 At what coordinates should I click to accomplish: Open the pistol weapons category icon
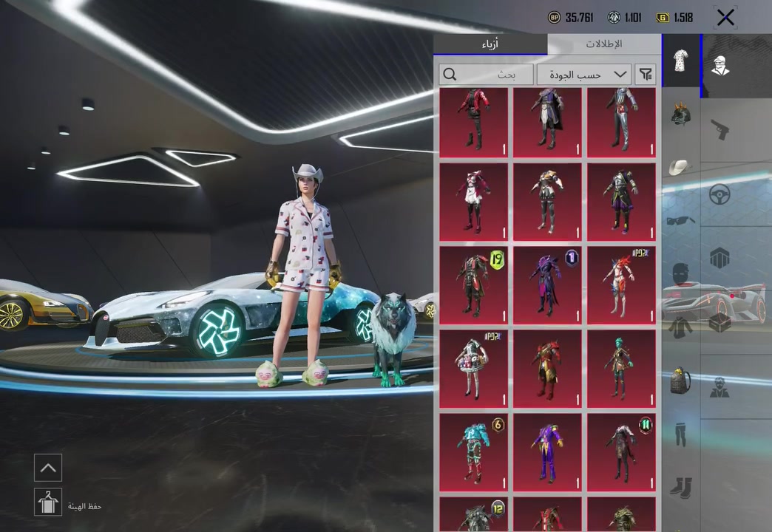pos(719,129)
